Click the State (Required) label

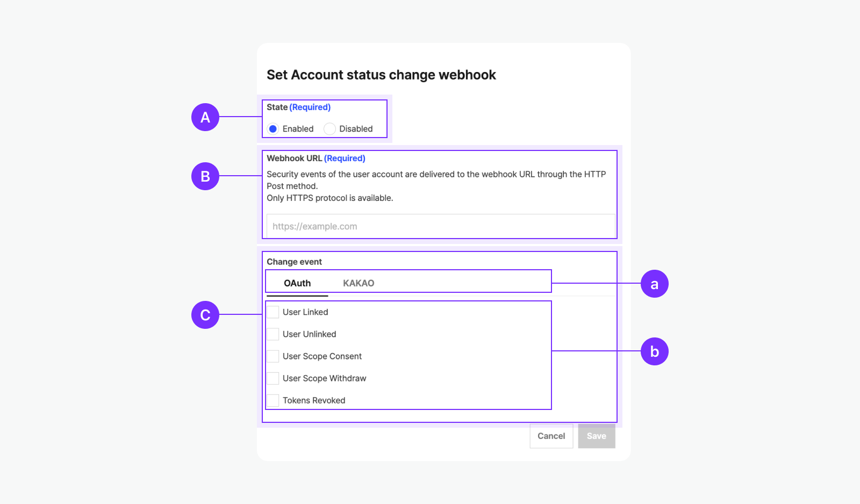(x=298, y=107)
